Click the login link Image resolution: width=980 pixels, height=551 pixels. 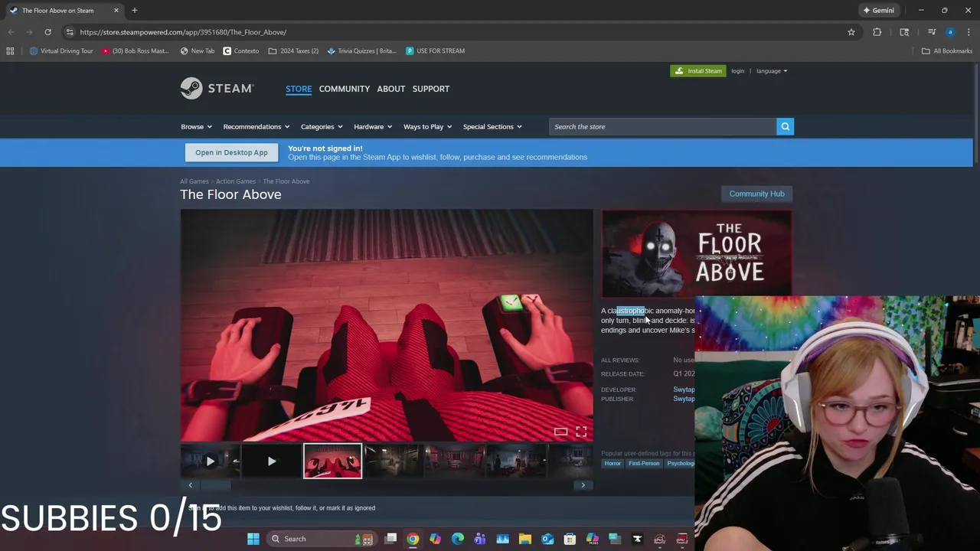(x=737, y=71)
